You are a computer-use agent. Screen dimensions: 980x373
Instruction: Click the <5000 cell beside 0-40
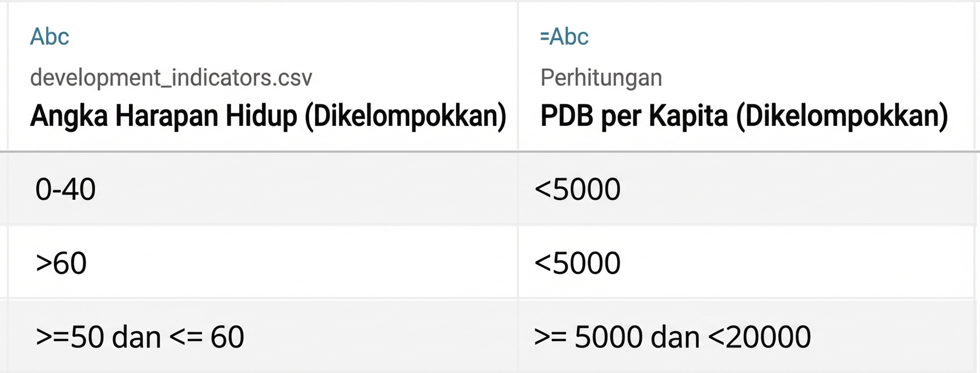[577, 189]
